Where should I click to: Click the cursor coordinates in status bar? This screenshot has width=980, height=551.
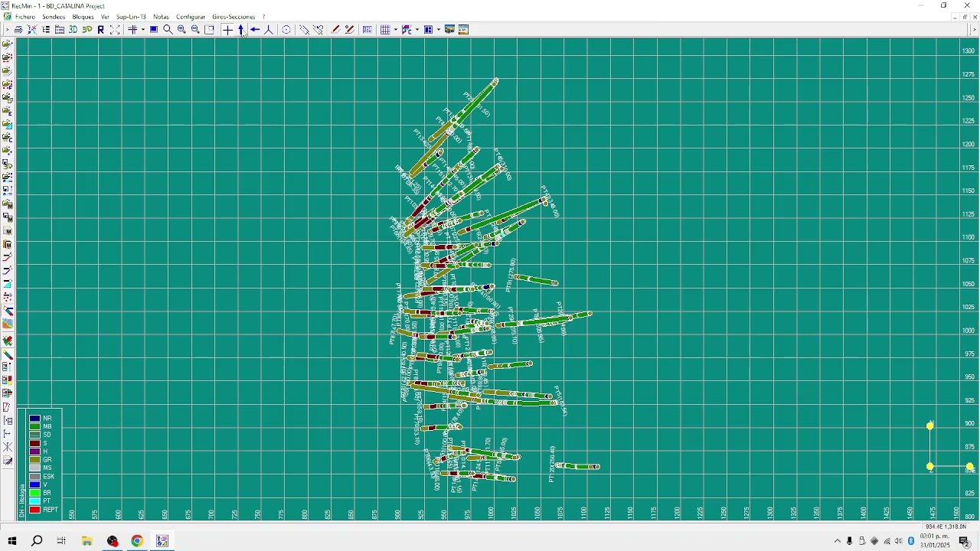[946, 527]
